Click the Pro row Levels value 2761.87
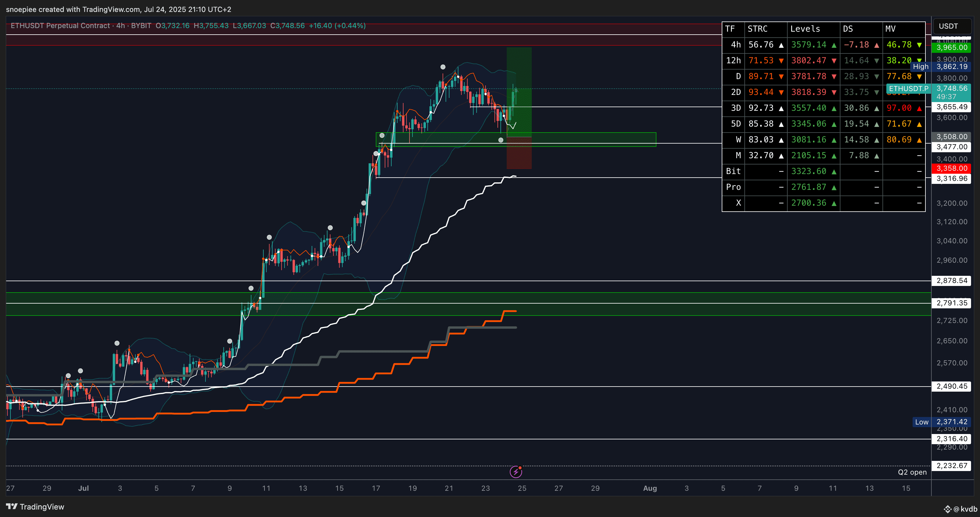The image size is (980, 517). click(x=809, y=187)
